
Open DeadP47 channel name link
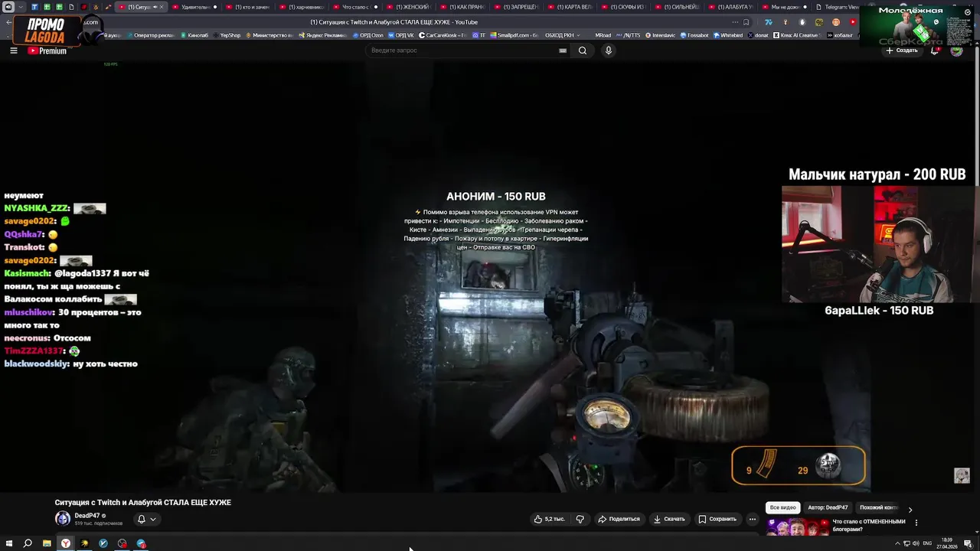[x=87, y=516]
